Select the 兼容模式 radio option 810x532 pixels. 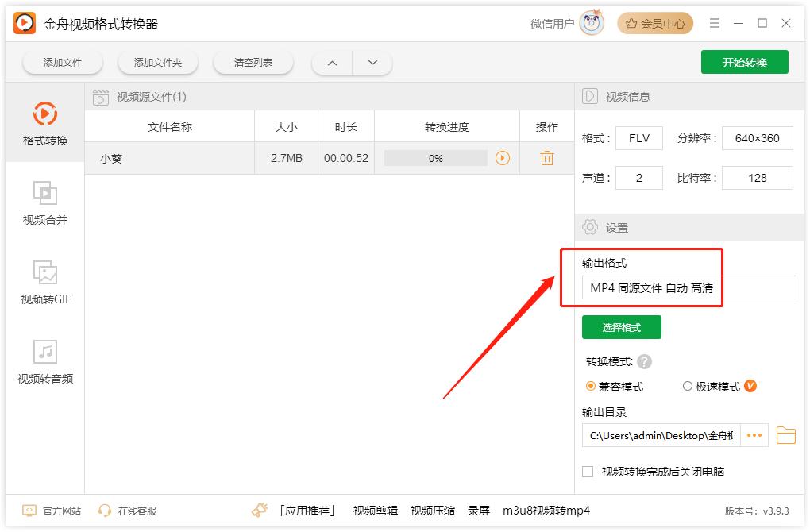pos(590,387)
